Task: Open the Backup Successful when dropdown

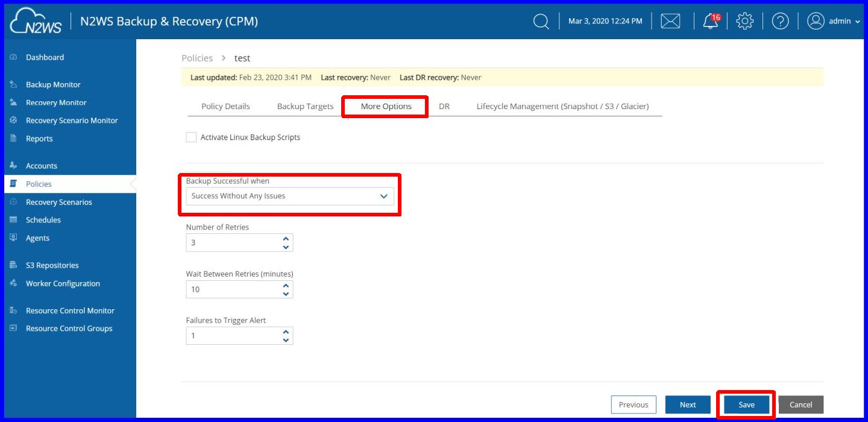Action: click(x=290, y=196)
